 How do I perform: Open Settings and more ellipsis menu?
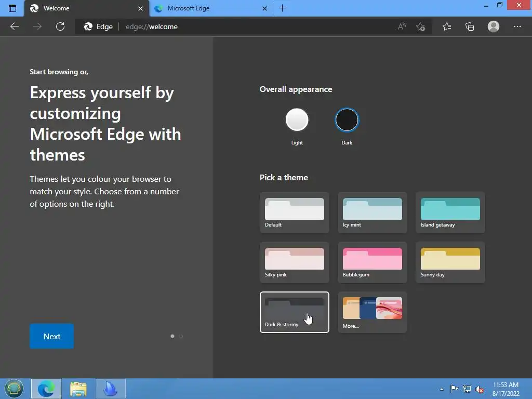click(x=517, y=26)
